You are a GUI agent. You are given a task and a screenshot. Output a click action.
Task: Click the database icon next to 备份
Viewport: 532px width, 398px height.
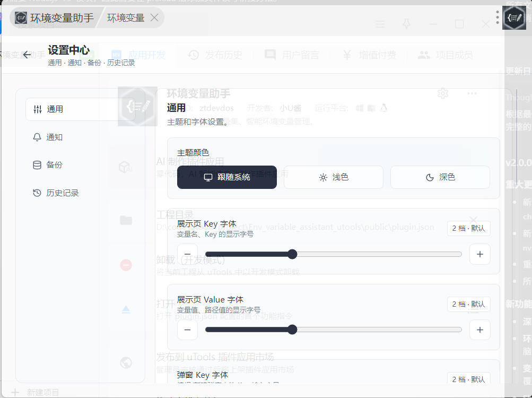(x=37, y=165)
